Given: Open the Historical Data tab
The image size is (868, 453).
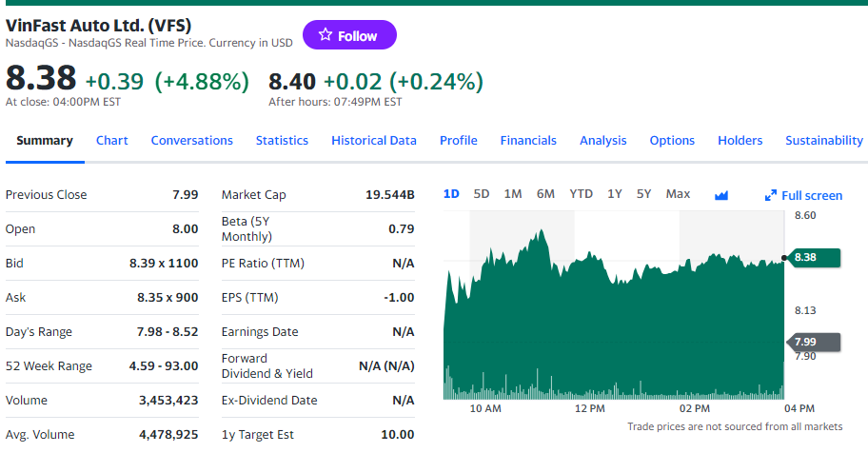Looking at the screenshot, I should [374, 140].
